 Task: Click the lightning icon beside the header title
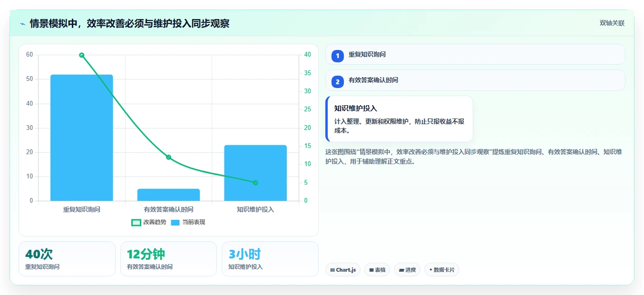click(x=22, y=24)
